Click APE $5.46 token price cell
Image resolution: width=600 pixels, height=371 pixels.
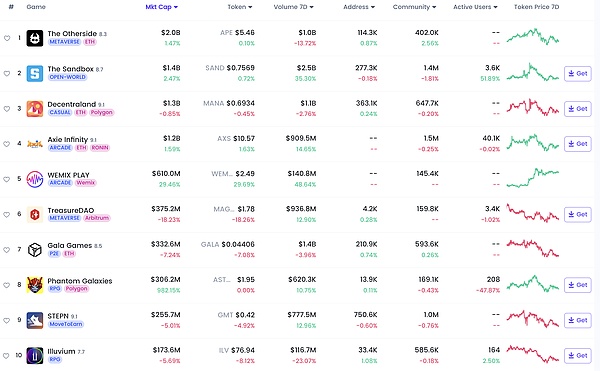[237, 33]
